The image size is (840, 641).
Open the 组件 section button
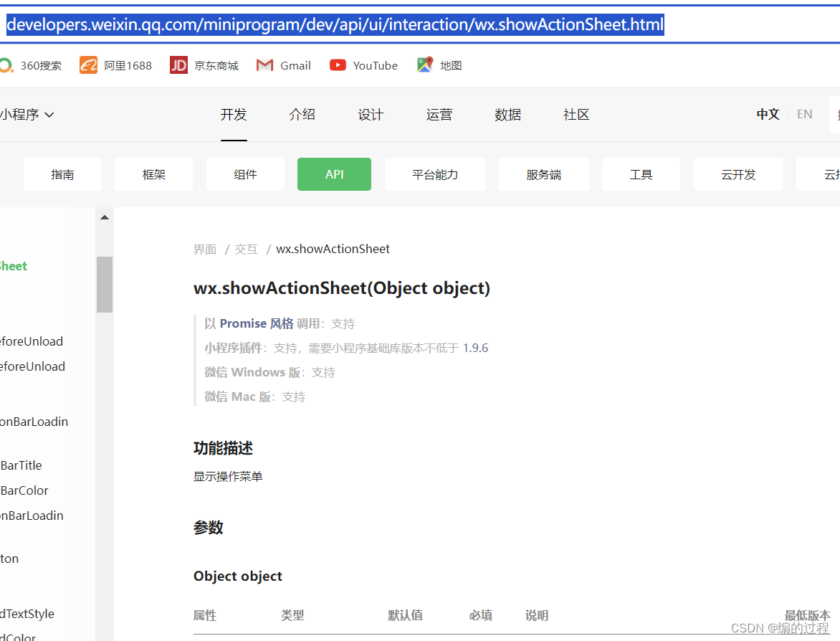[245, 174]
